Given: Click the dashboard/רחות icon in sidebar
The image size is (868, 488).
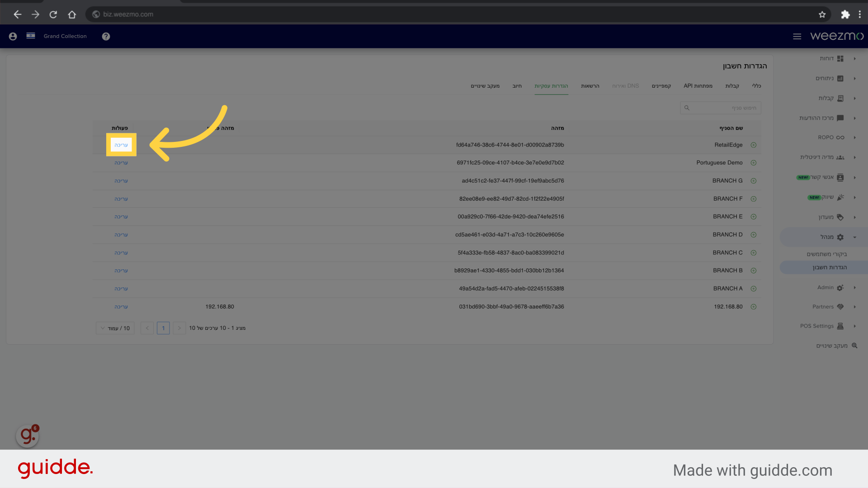Looking at the screenshot, I should click(840, 58).
